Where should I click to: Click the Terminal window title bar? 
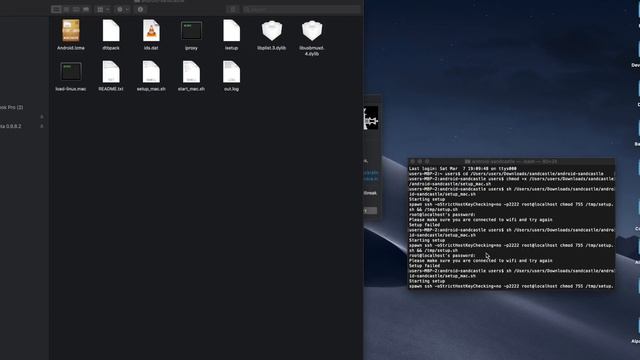coord(511,162)
